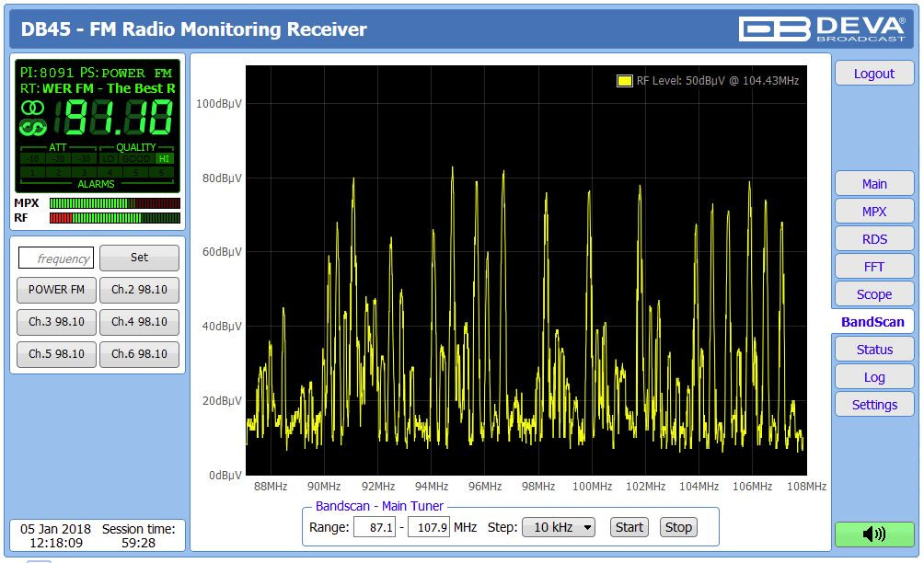
Task: Open the FFT page tab
Action: click(x=874, y=267)
